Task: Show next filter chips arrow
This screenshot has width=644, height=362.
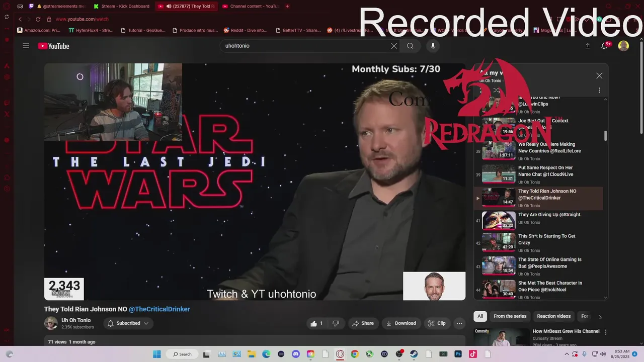Action: point(600,317)
